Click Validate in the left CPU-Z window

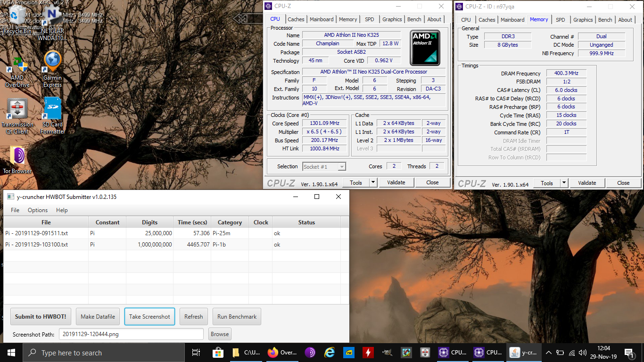[396, 182]
